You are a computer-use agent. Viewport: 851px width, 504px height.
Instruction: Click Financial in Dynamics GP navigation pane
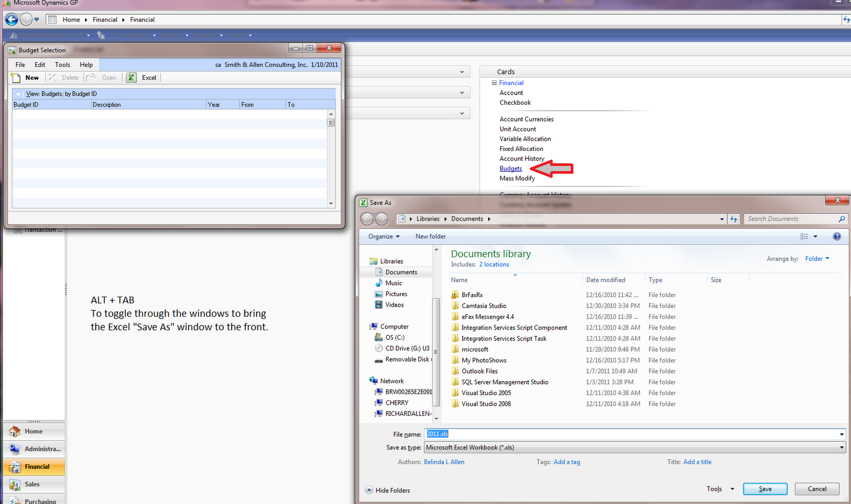(34, 467)
